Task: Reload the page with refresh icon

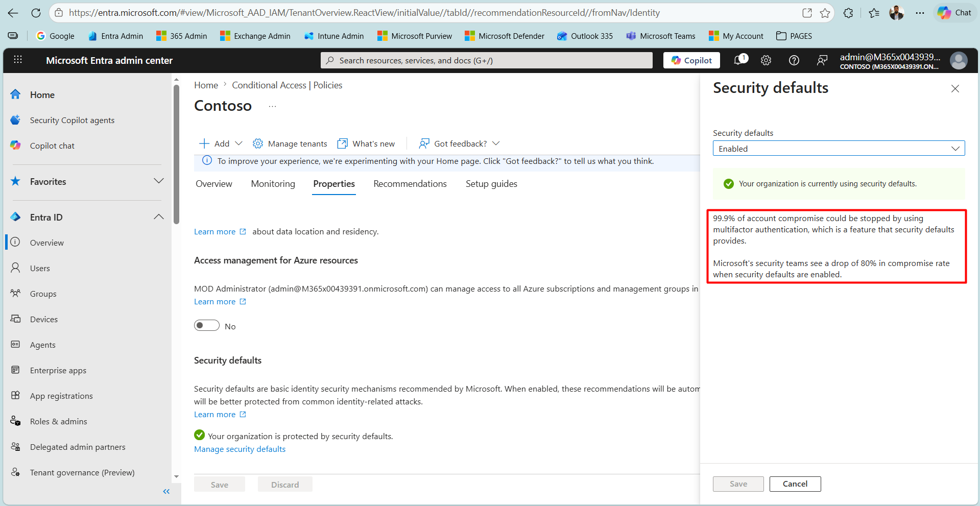Action: tap(36, 13)
